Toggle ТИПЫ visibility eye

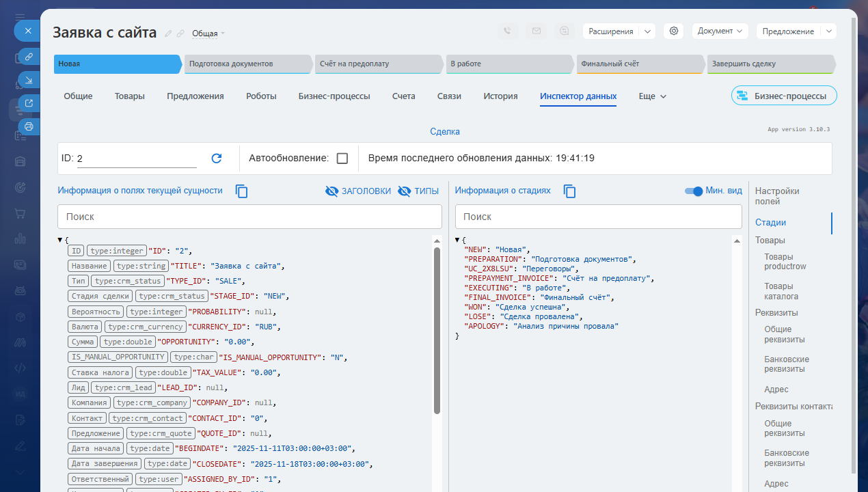pos(404,191)
